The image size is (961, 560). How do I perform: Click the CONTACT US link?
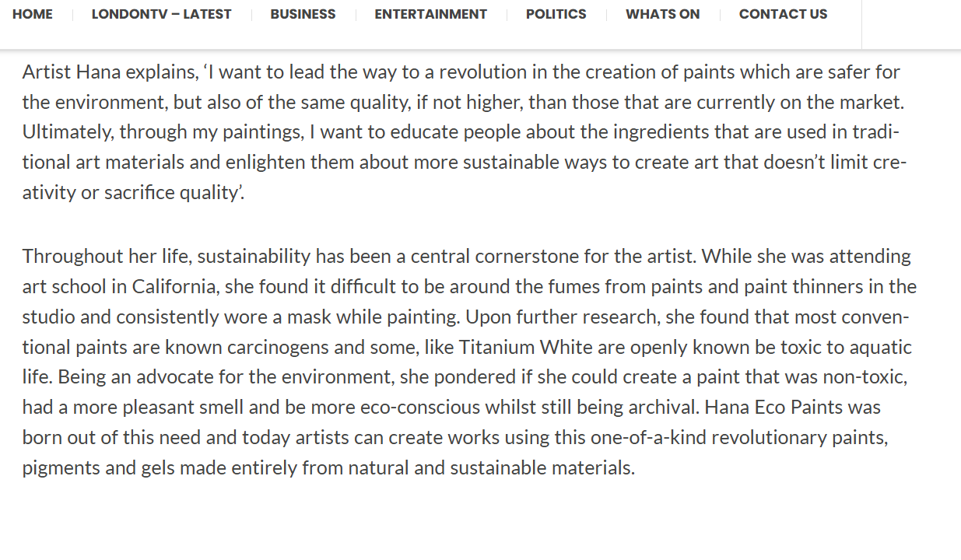point(783,14)
